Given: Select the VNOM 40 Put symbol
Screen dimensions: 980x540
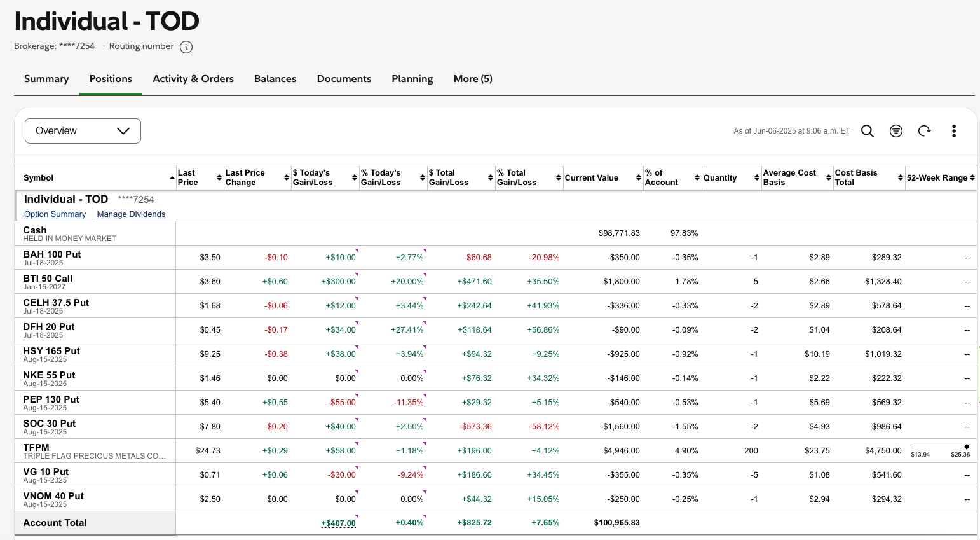Looking at the screenshot, I should [53, 496].
